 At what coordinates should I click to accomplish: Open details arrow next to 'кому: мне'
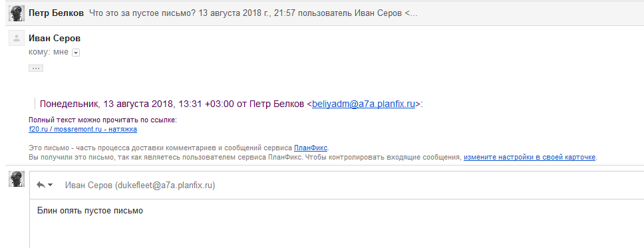click(x=76, y=53)
